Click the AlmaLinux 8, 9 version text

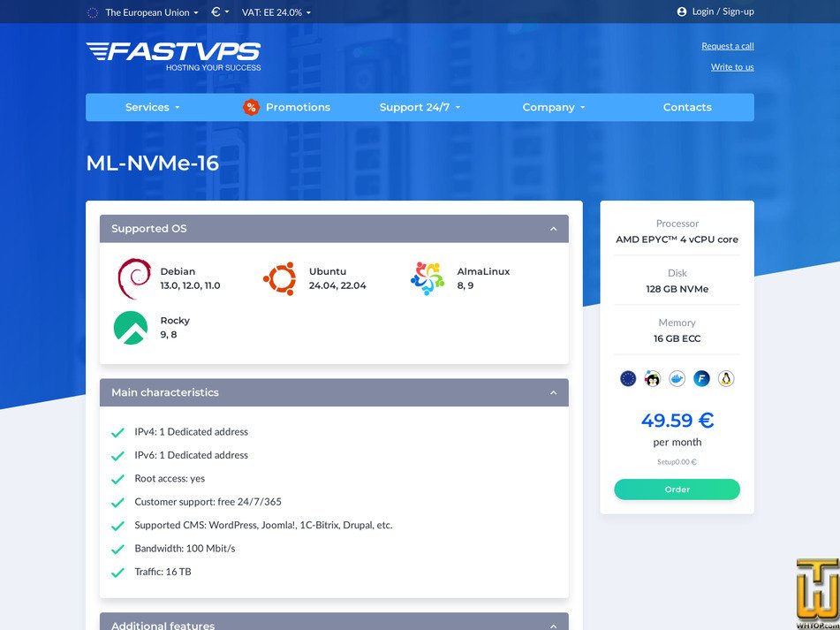click(465, 285)
